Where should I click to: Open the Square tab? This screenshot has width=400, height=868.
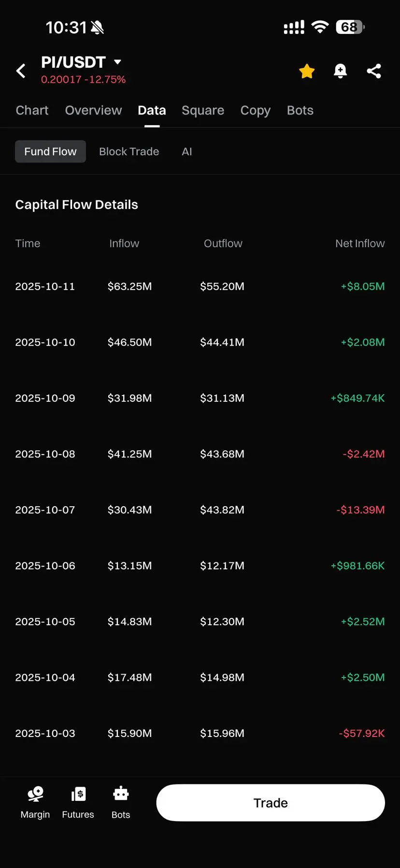pos(203,110)
